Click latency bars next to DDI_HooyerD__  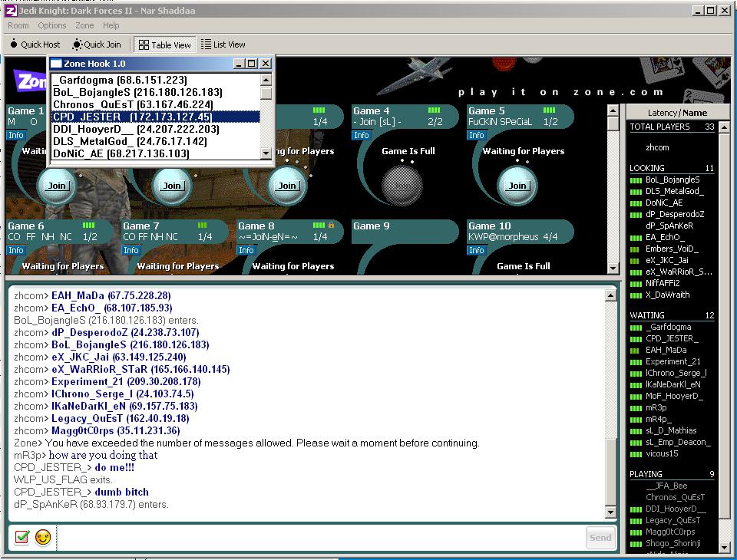point(636,509)
